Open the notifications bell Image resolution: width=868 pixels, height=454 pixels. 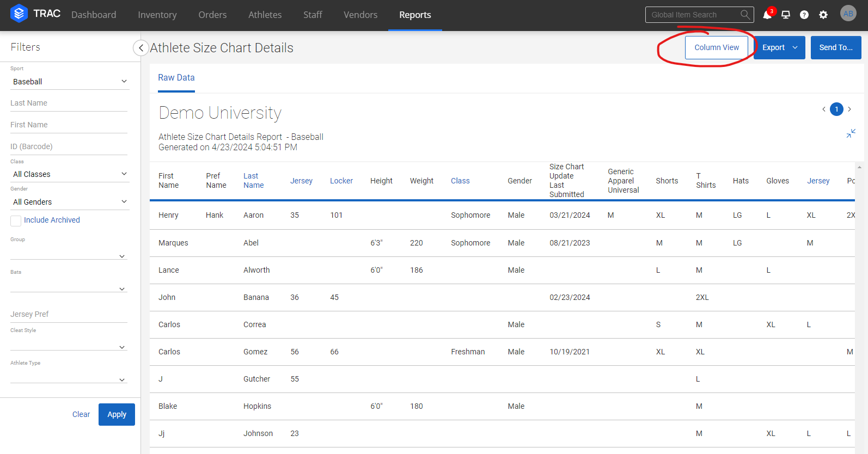767,15
